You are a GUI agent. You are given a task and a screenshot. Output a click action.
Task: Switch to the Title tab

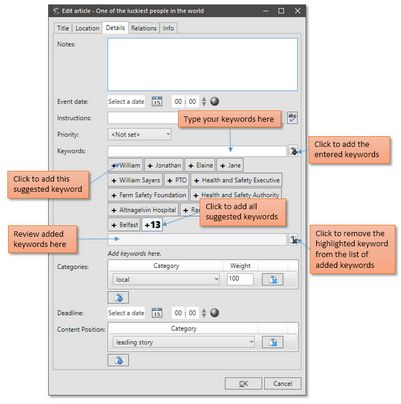(x=63, y=28)
